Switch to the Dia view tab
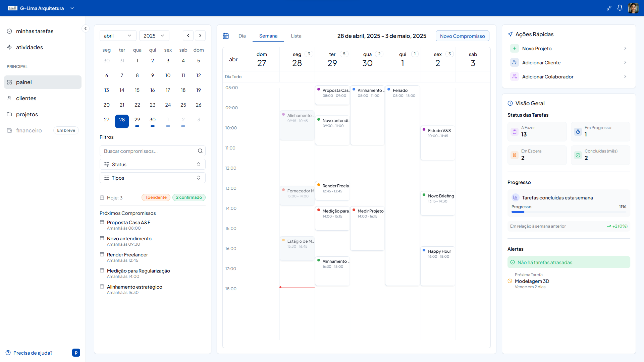Screen dimensions: 644x362 click(242, 36)
